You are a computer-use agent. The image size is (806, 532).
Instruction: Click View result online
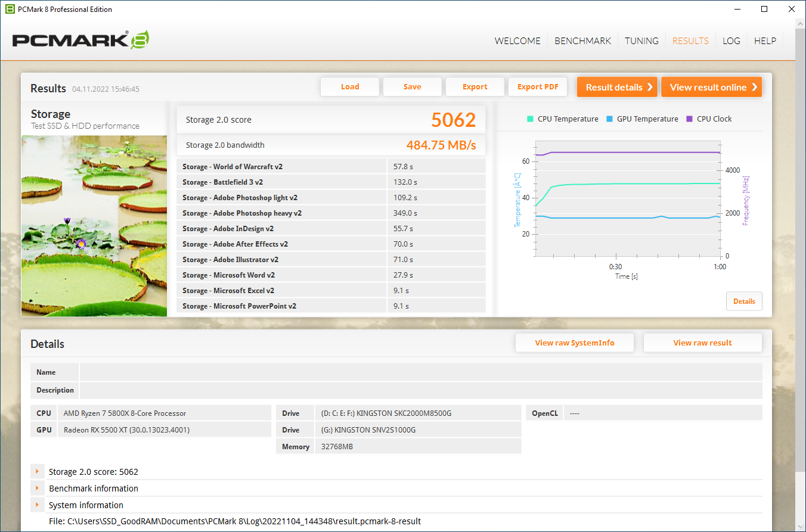[711, 87]
